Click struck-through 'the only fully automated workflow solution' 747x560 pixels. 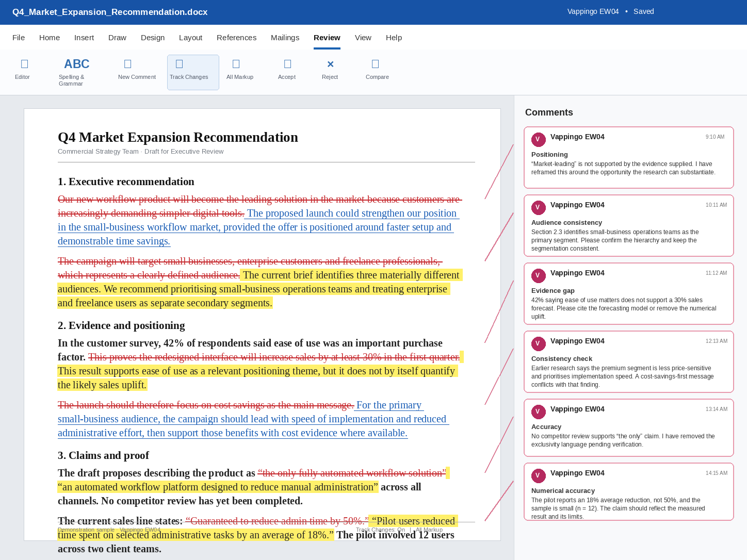pos(352,473)
